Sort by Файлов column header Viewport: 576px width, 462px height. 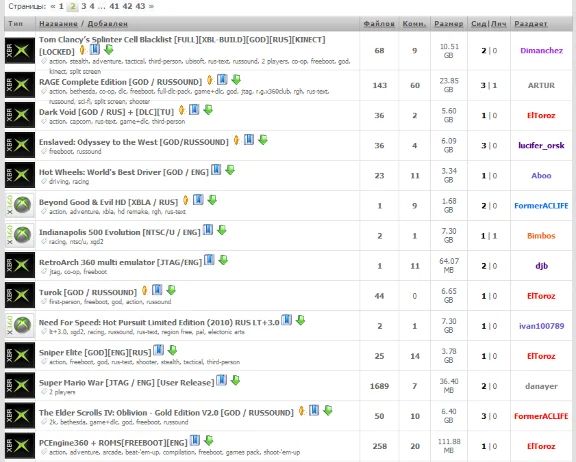379,24
